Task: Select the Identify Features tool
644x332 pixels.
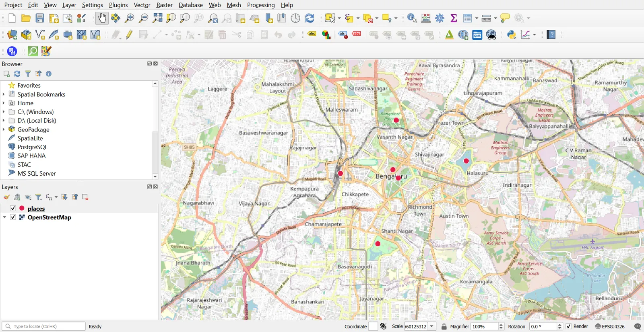Action: coord(412,18)
